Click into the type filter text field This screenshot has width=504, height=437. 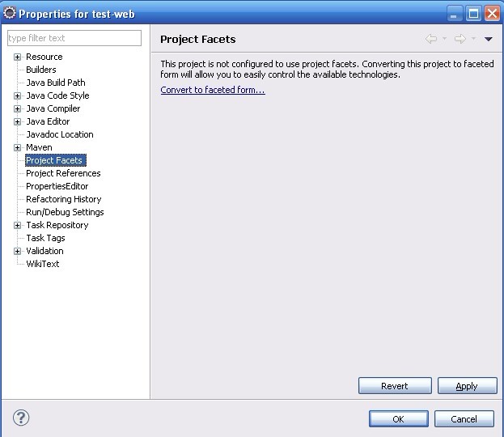pos(74,38)
